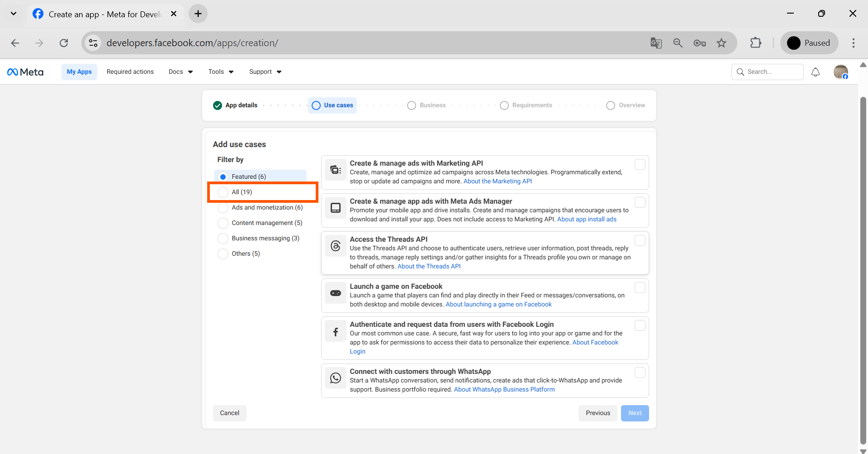Open a new browser tab

coord(198,14)
